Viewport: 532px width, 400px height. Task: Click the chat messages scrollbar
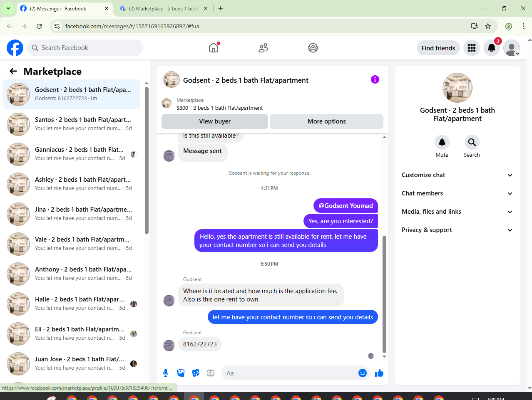tap(384, 294)
